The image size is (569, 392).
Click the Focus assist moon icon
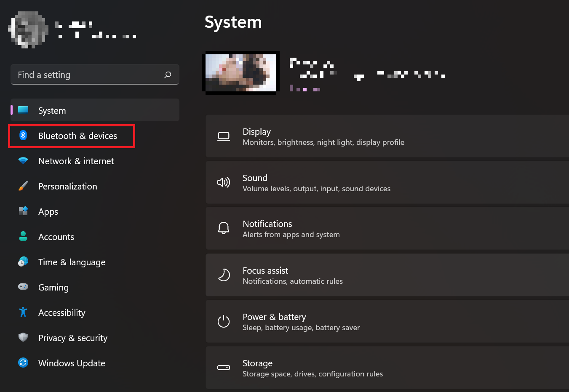[224, 275]
